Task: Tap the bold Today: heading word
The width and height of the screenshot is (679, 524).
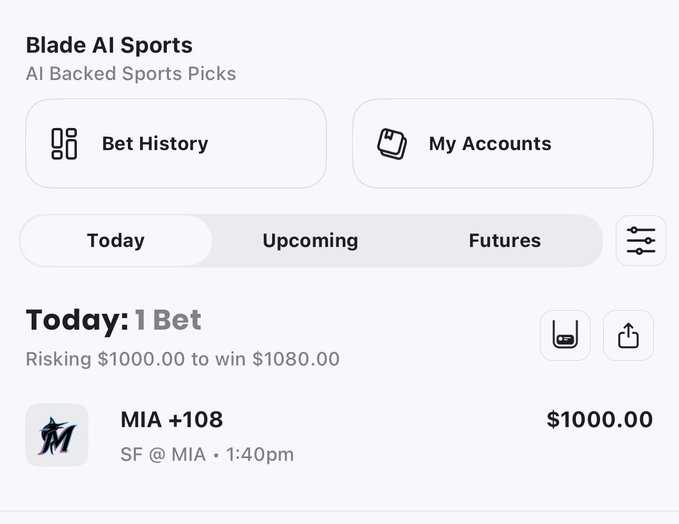Action: [x=77, y=320]
